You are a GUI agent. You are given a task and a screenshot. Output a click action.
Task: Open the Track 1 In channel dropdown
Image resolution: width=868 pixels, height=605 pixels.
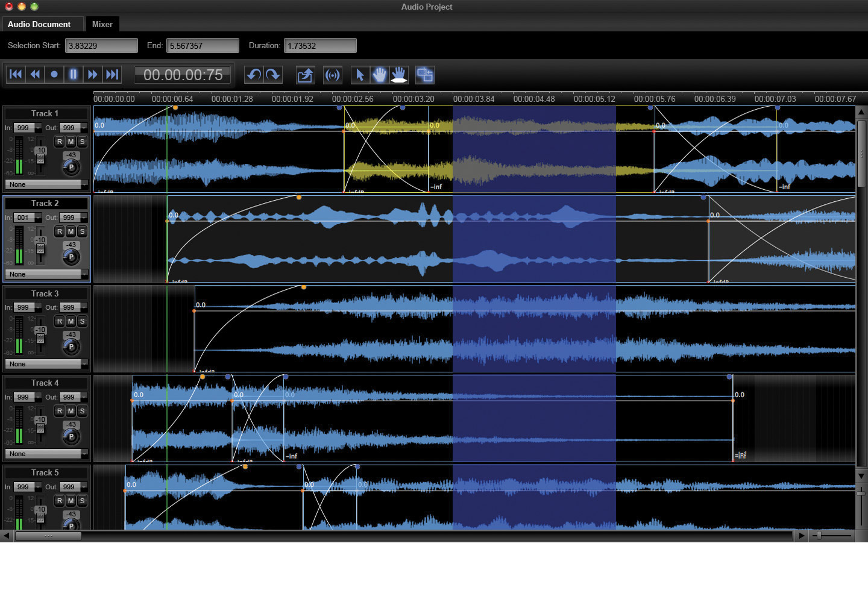pyautogui.click(x=38, y=128)
